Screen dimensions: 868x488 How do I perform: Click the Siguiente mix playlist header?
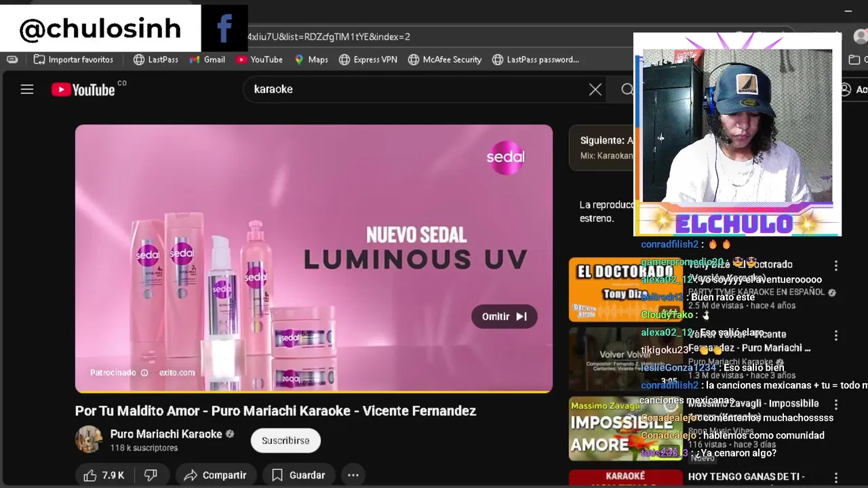(x=602, y=147)
